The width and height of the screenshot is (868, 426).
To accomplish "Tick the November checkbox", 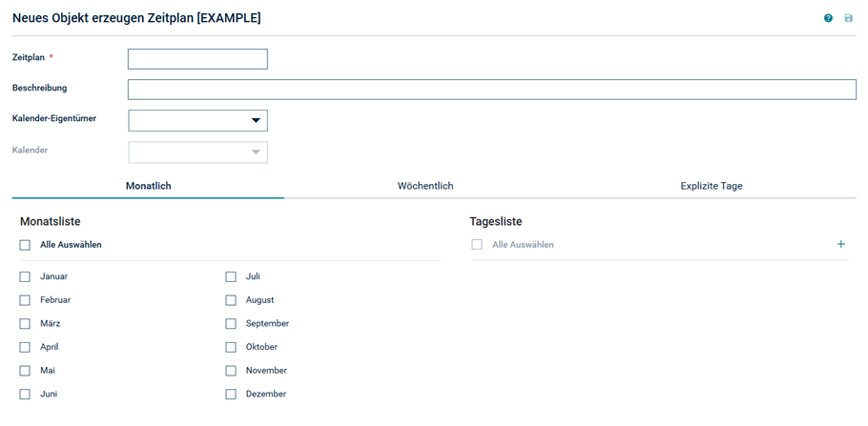I will tap(231, 371).
